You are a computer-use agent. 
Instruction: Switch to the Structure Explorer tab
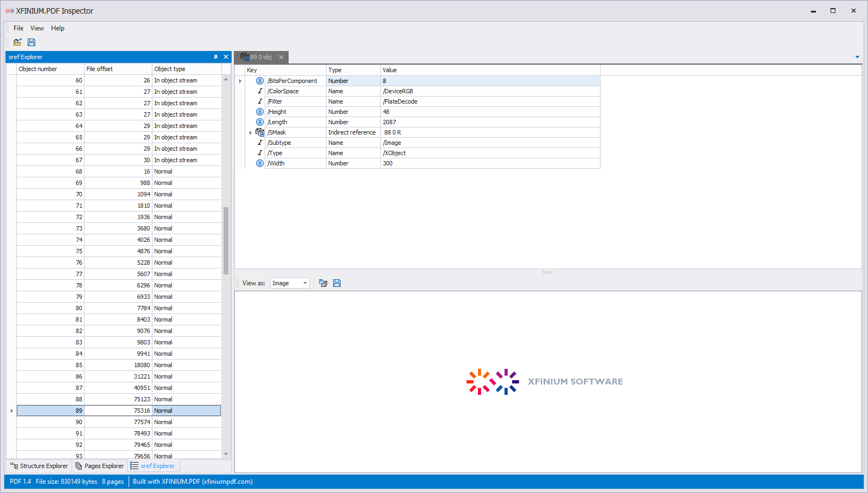coord(39,466)
